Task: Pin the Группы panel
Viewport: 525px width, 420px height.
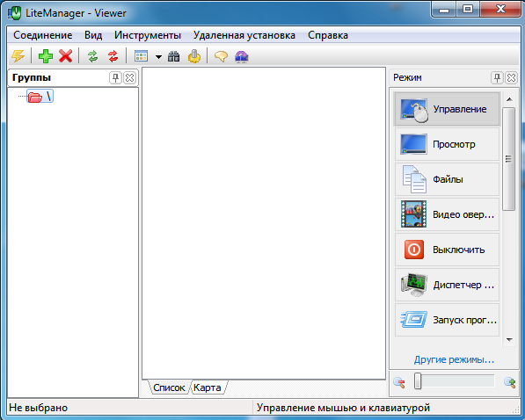Action: (x=115, y=77)
